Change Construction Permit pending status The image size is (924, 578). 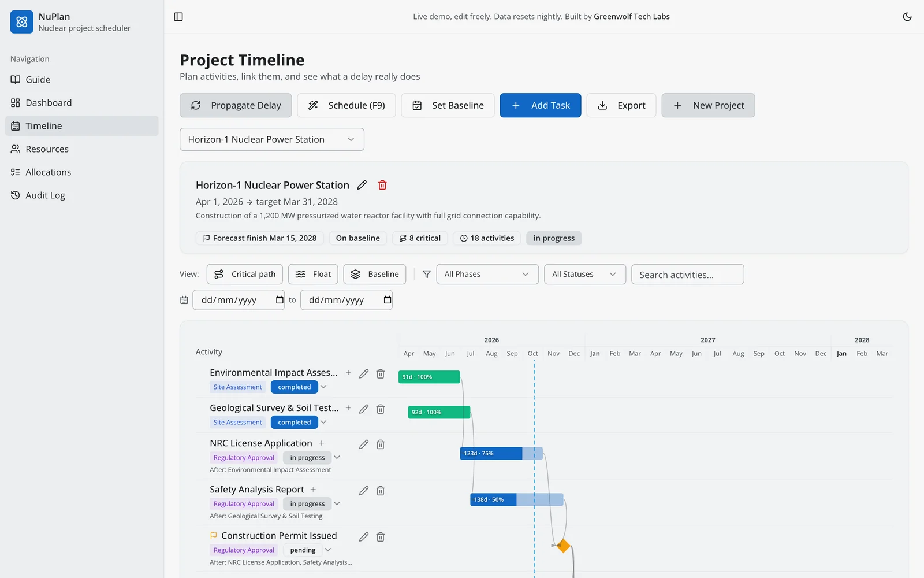click(x=308, y=550)
